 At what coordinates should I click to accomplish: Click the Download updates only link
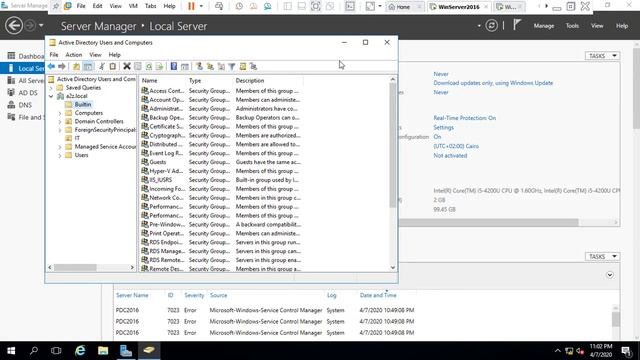tap(493, 83)
